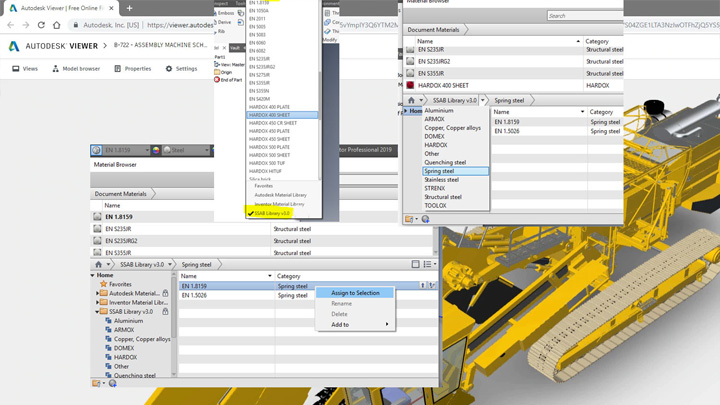Click the home icon in lower-left browser
The image size is (720, 405).
pos(98,264)
